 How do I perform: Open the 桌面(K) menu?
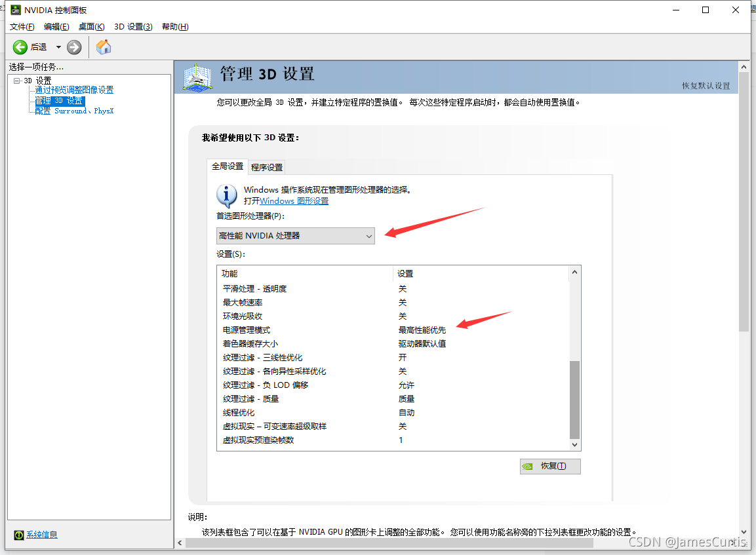[x=92, y=27]
